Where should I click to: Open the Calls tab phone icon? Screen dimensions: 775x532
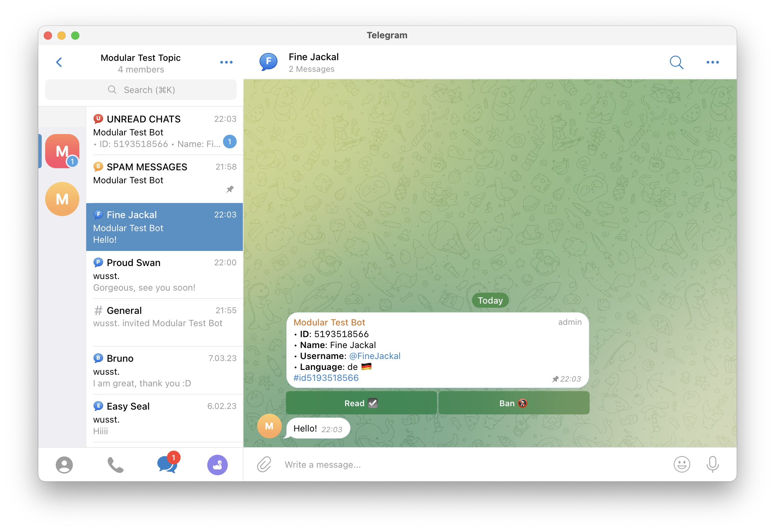116,465
